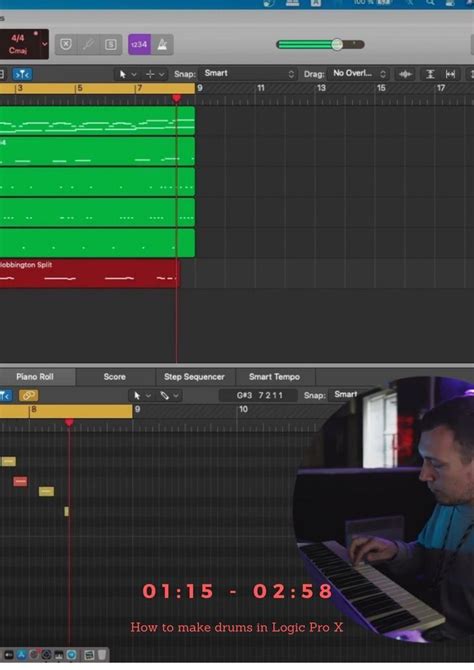Open the Trash in the Dock
The width and height of the screenshot is (474, 670).
tap(102, 655)
